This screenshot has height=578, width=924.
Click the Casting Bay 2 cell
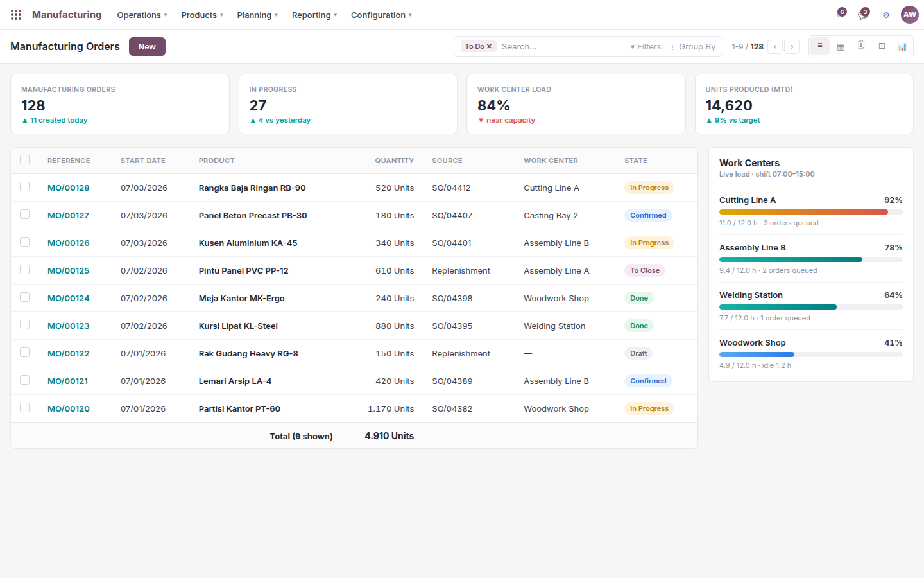pyautogui.click(x=551, y=215)
